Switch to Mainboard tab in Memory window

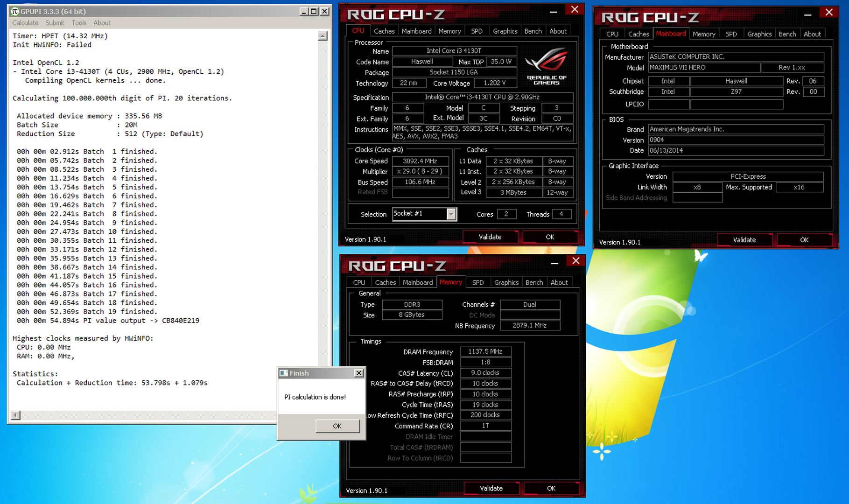point(418,282)
